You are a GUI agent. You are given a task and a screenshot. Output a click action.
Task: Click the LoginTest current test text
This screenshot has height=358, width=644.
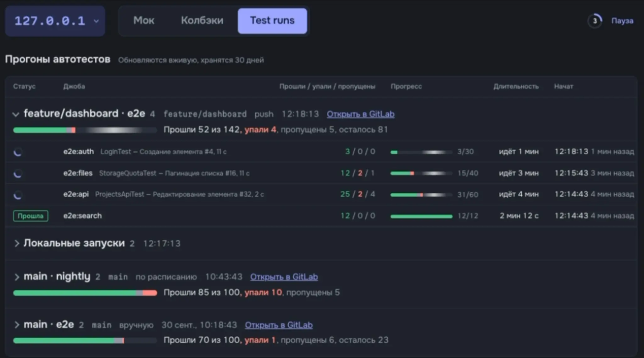(163, 152)
